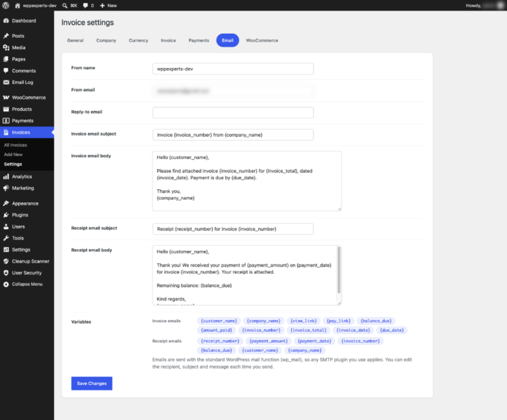507x420 pixels.
Task: Click the Posts pin icon
Action: (x=6, y=36)
